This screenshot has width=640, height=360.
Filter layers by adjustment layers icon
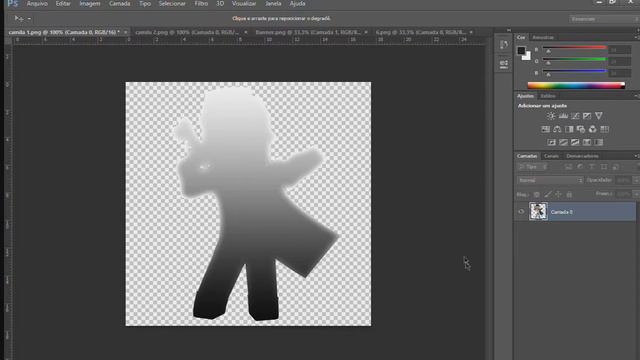point(580,167)
